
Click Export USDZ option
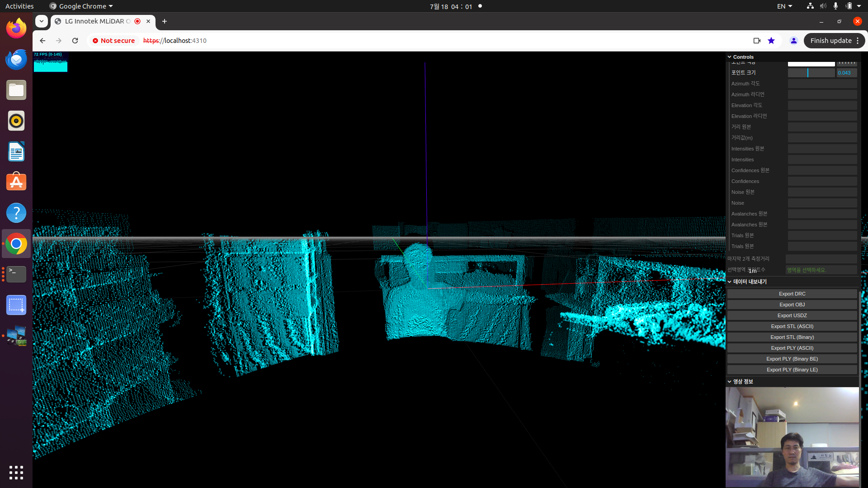pos(792,315)
